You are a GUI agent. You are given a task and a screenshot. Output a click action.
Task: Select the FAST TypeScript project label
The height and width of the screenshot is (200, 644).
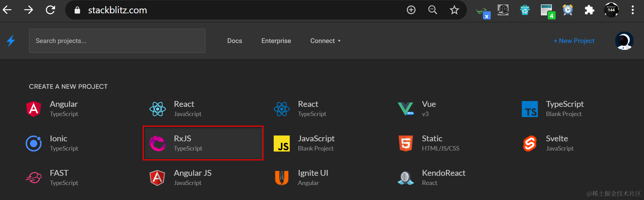[x=64, y=177]
